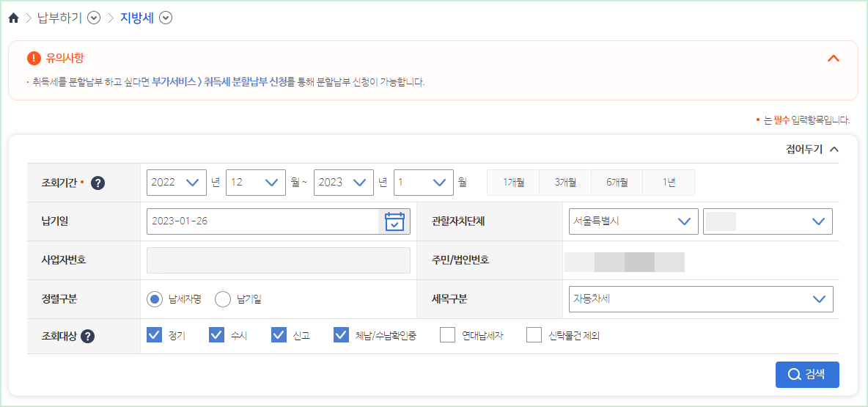This screenshot has height=407, width=868.
Task: Click the 납부하기 breadcrumb text
Action: point(60,18)
